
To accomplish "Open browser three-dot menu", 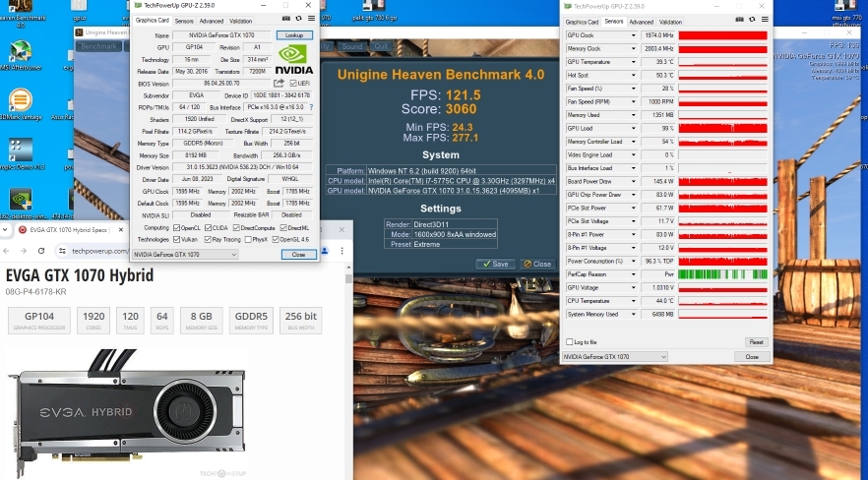I will [342, 251].
